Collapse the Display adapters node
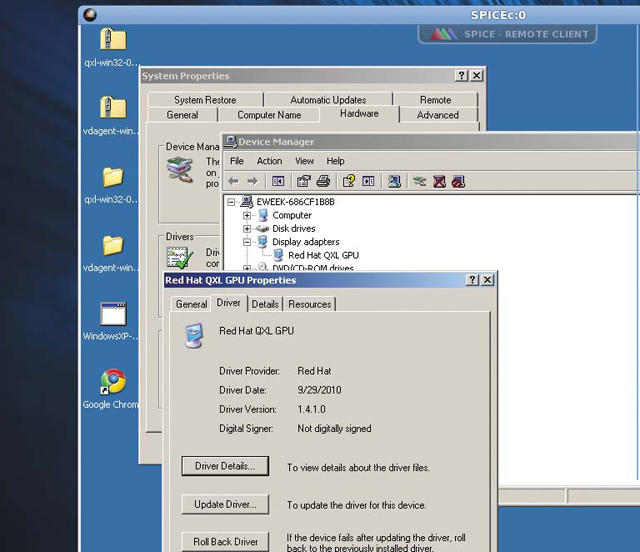 click(247, 242)
